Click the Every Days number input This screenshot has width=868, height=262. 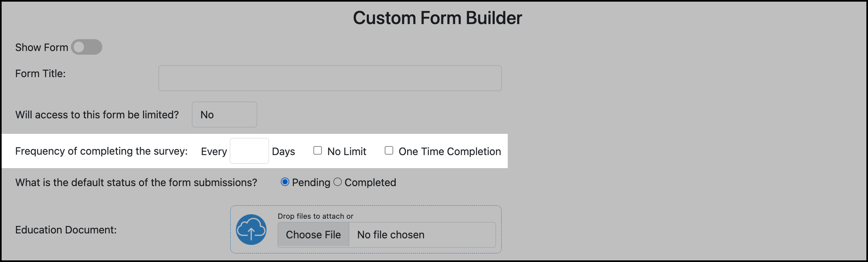pyautogui.click(x=249, y=151)
